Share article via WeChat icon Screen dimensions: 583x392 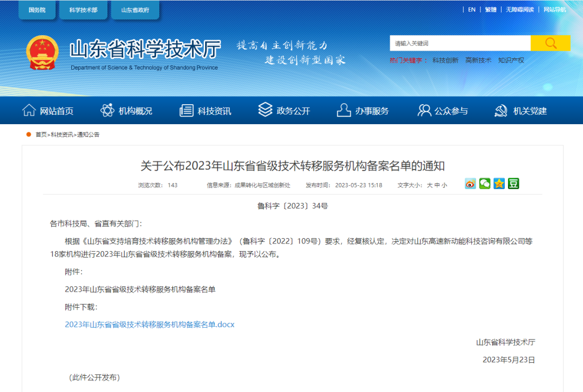(x=485, y=184)
